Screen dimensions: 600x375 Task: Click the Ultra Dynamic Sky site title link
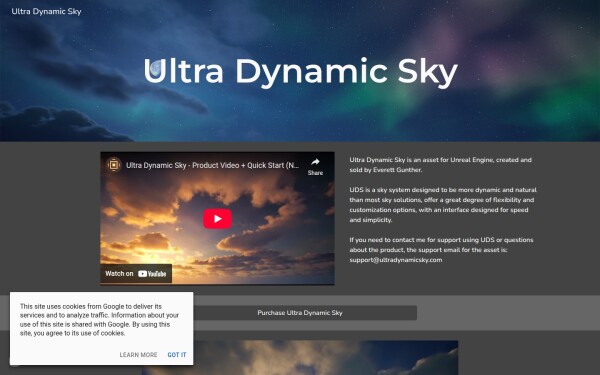[46, 11]
